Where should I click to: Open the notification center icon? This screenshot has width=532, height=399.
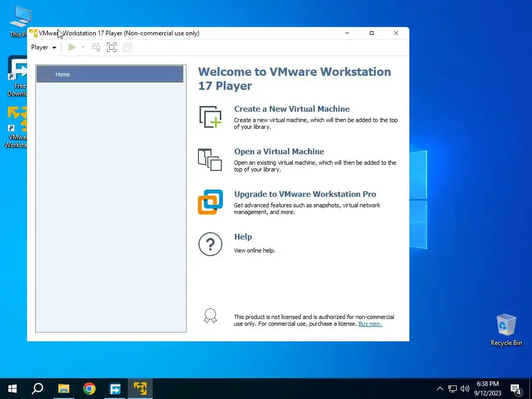coord(515,389)
